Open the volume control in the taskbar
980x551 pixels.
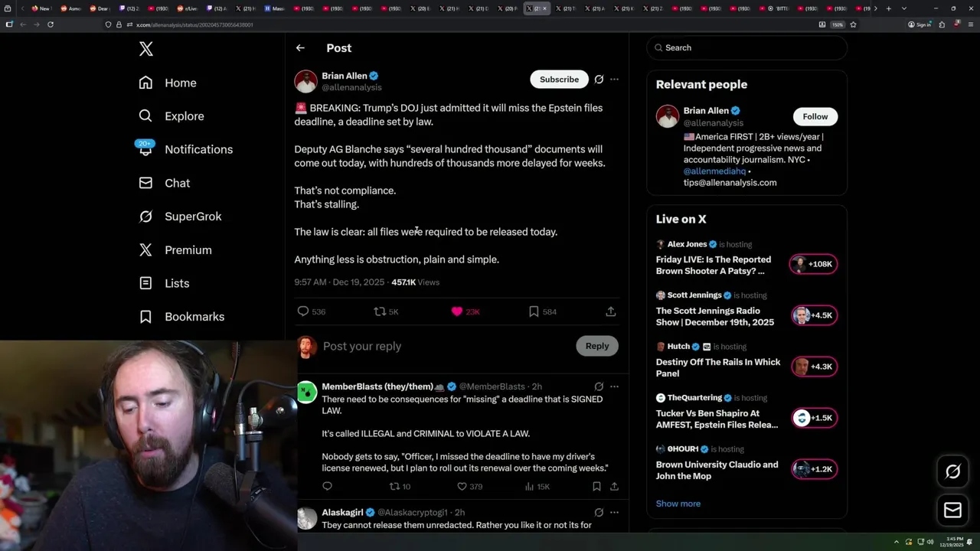(x=931, y=542)
